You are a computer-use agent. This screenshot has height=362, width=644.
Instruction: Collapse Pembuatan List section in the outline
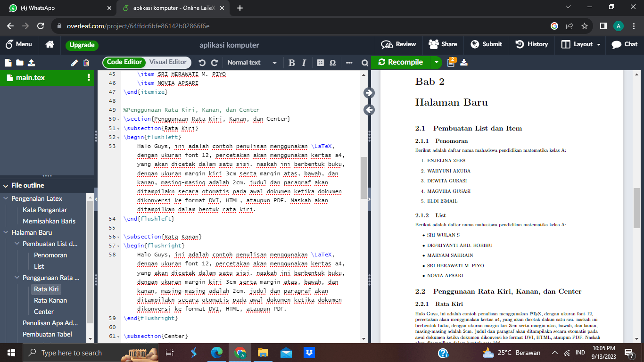pos(17,244)
